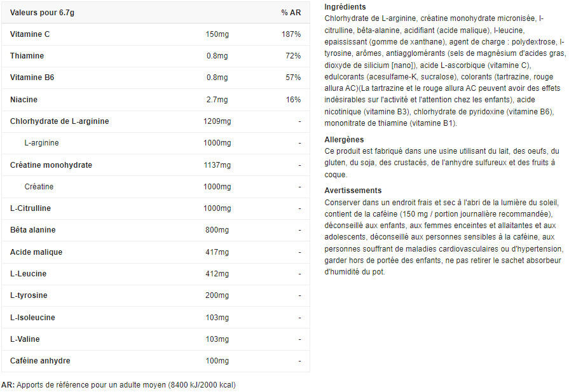Select Créatine monohydrate row
This screenshot has height=392, width=569.
(x=51, y=165)
